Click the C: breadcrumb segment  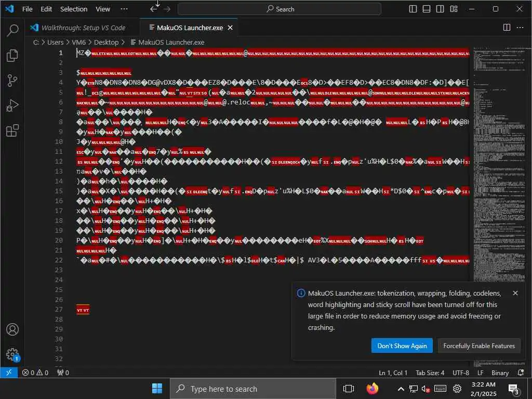pyautogui.click(x=36, y=43)
